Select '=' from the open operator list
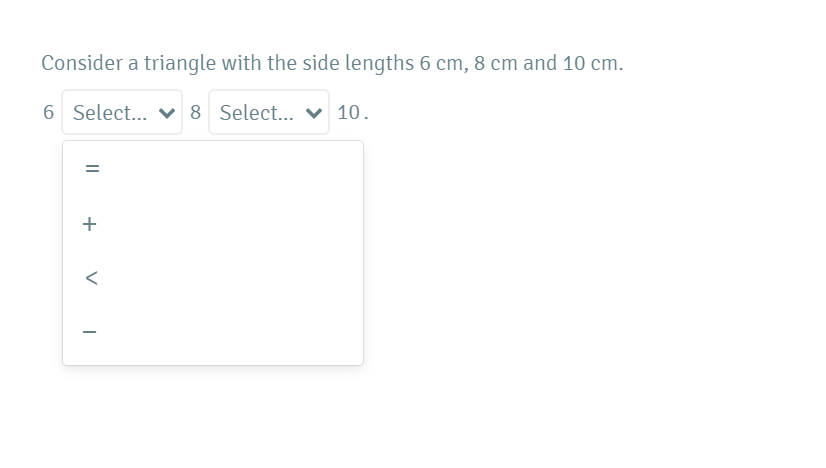The image size is (826, 468). click(x=90, y=170)
